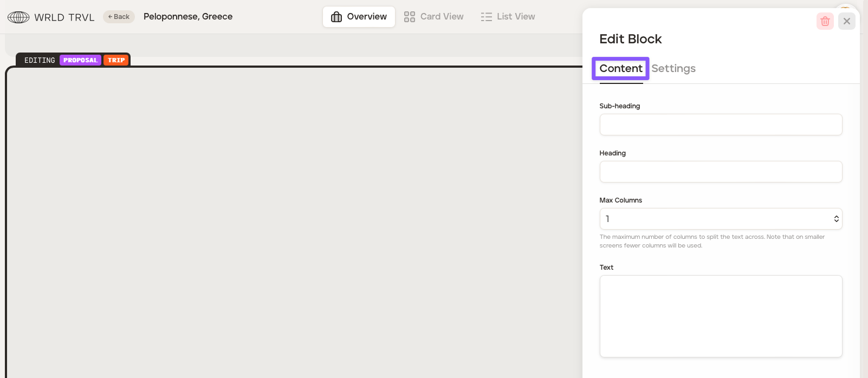868x378 pixels.
Task: Click the EDITING label on the canvas tab
Action: click(40, 60)
